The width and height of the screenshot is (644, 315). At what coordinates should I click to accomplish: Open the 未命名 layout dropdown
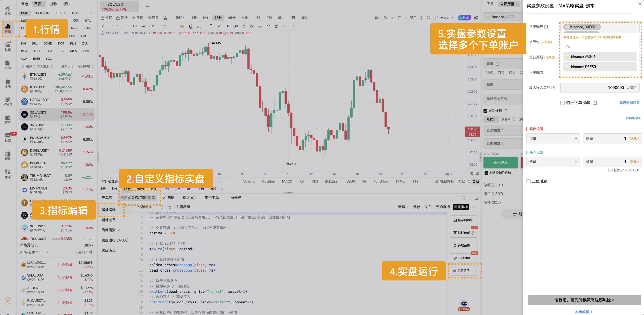[x=444, y=18]
